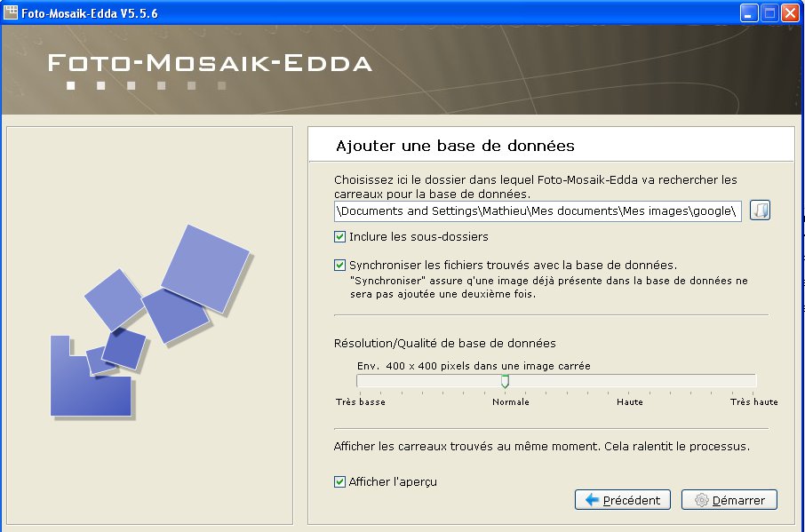Click the Foto-Mosaik-Edda banner logo
Screen dimensions: 805x532
click(210, 71)
